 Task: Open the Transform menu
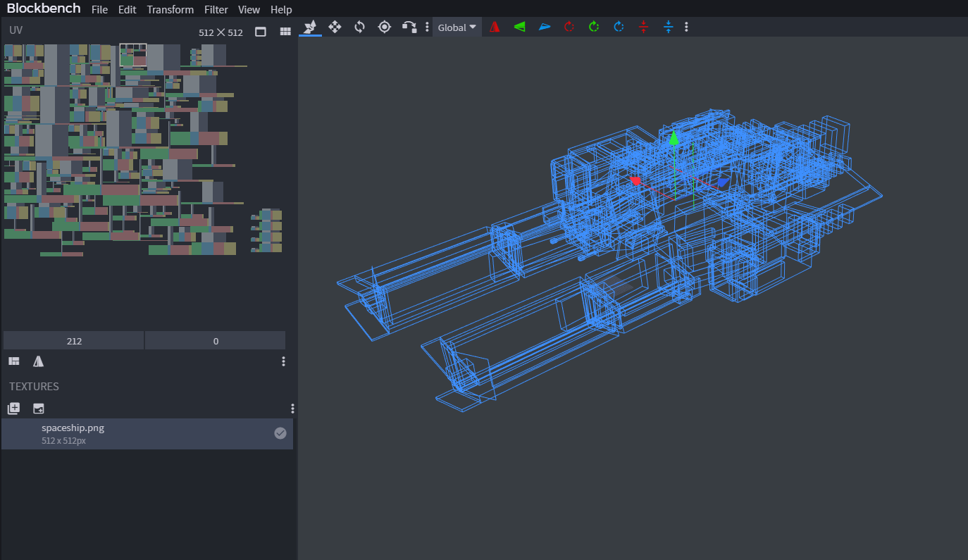(170, 10)
